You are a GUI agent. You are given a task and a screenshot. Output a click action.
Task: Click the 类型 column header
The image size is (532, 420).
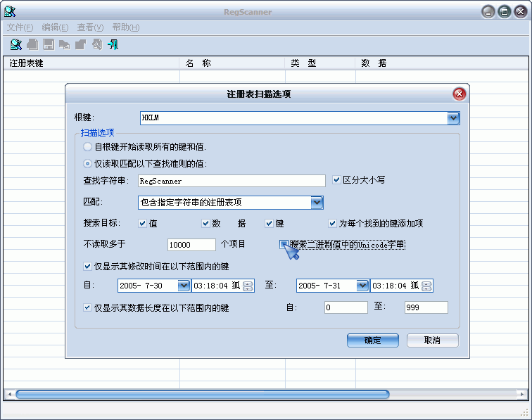tap(320, 63)
